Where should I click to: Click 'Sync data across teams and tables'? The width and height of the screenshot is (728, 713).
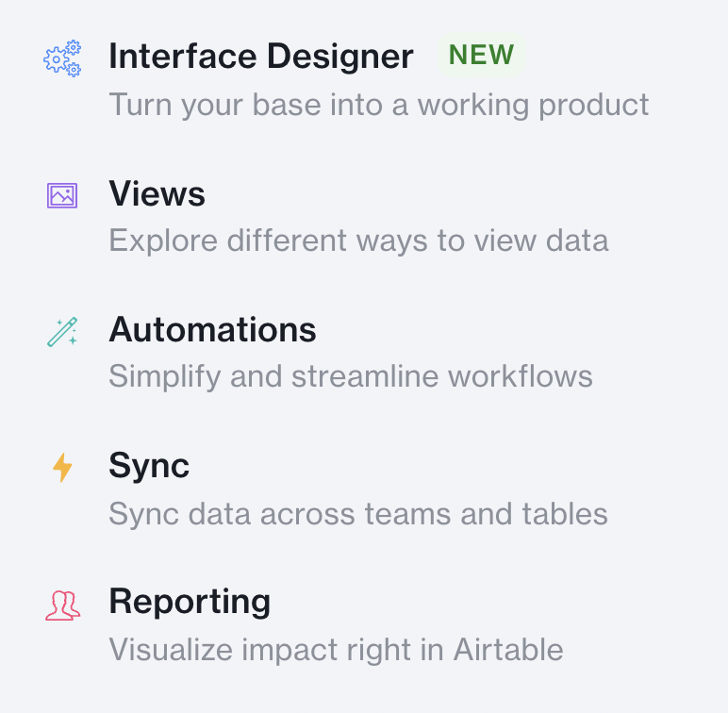(x=358, y=514)
